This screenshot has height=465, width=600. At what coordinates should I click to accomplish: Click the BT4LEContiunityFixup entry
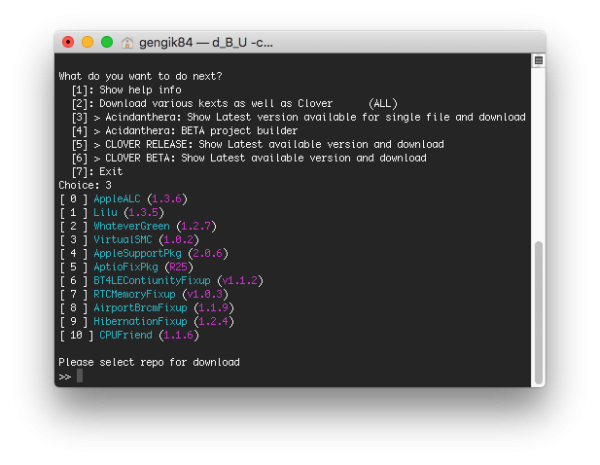coord(154,281)
